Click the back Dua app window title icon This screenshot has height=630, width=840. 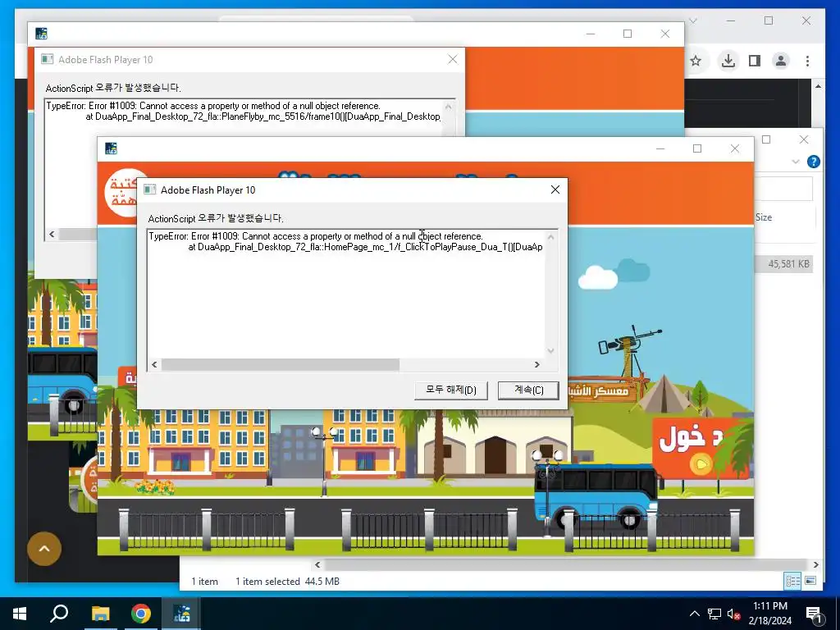[x=41, y=33]
